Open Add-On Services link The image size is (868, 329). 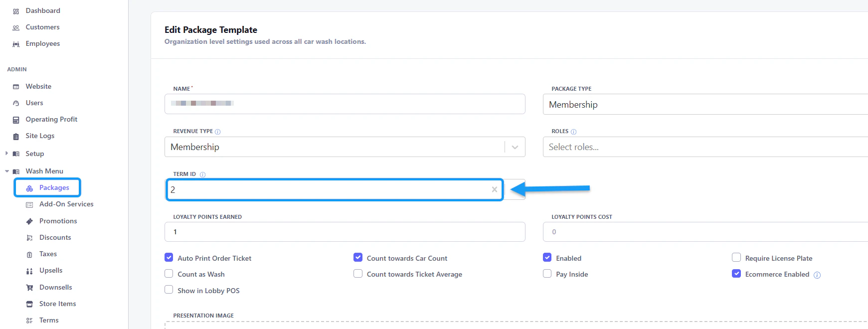pos(66,204)
